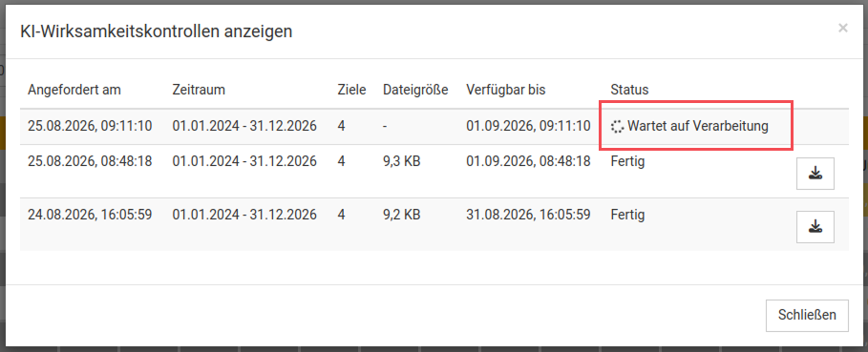Click the Verfügbar bis column header

click(506, 90)
